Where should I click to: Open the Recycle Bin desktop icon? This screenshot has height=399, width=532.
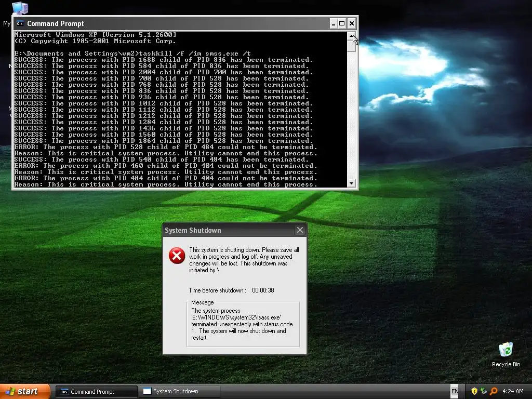[506, 350]
